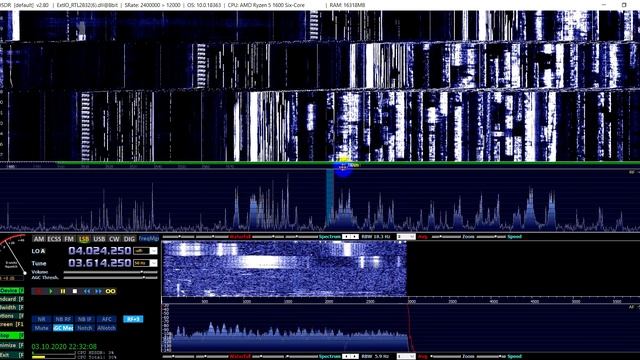Open the lower Avg dropdown
The height and width of the screenshot is (360, 640).
point(406,356)
